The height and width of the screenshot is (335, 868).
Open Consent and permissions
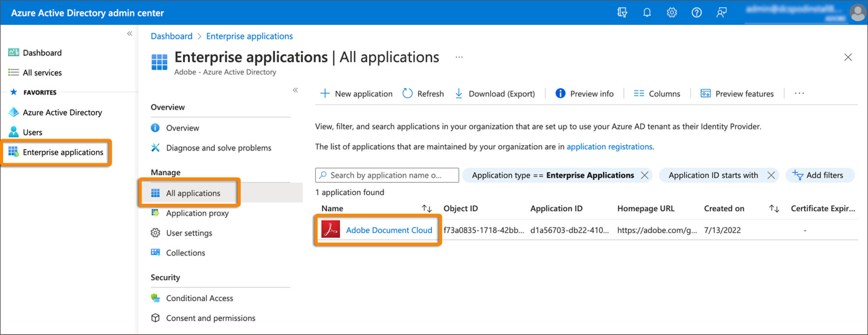point(210,318)
